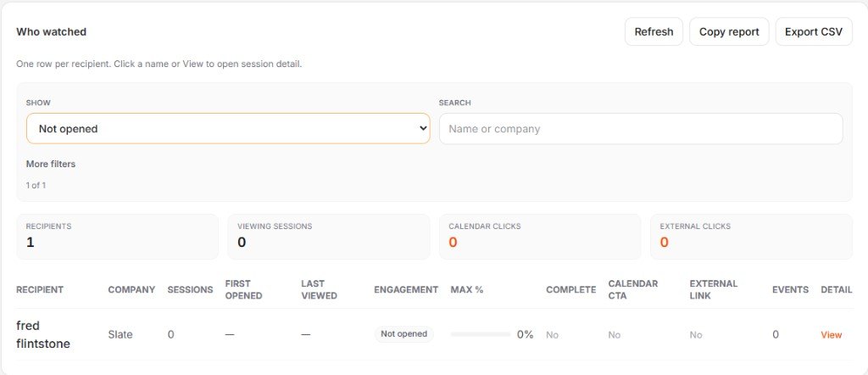
Task: Click the Engagement column header
Action: point(406,289)
